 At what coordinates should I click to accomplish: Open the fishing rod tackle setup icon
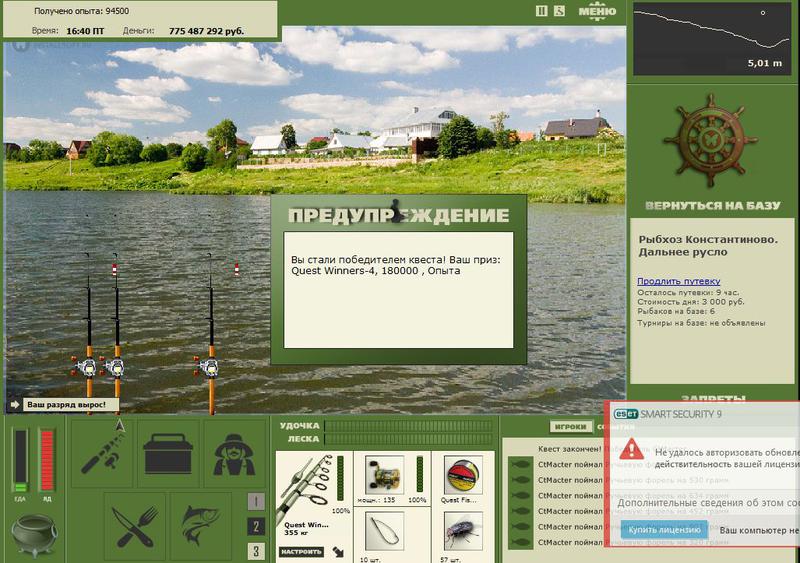(x=103, y=452)
